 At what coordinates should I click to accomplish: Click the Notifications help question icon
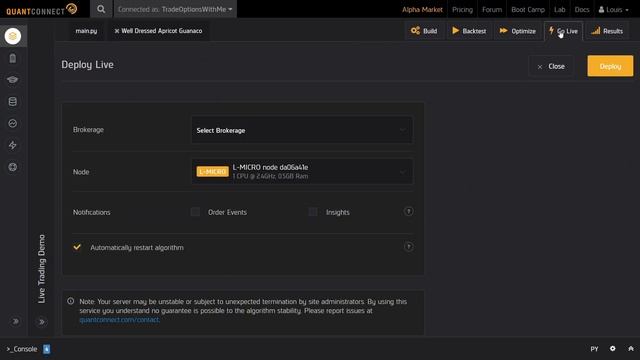(x=408, y=211)
